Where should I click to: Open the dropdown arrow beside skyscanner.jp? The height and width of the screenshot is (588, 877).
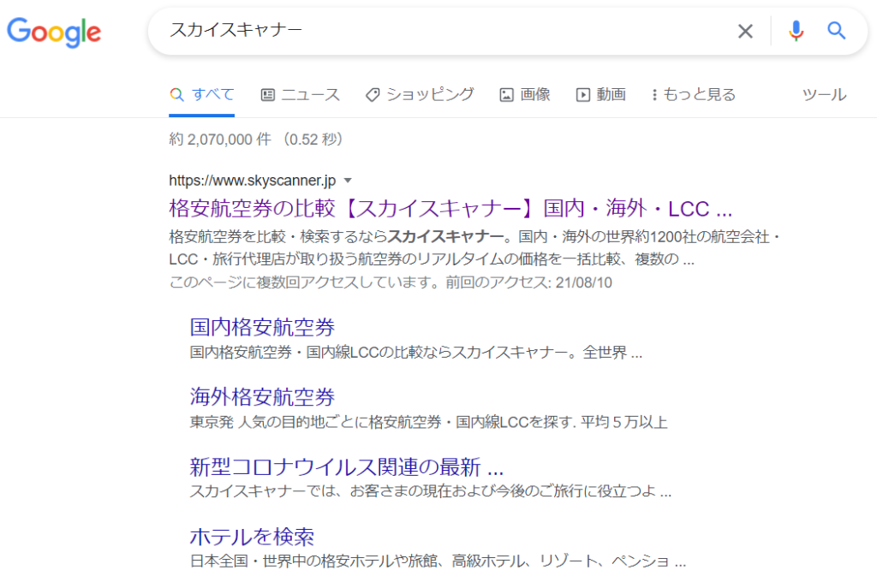pyautogui.click(x=348, y=181)
